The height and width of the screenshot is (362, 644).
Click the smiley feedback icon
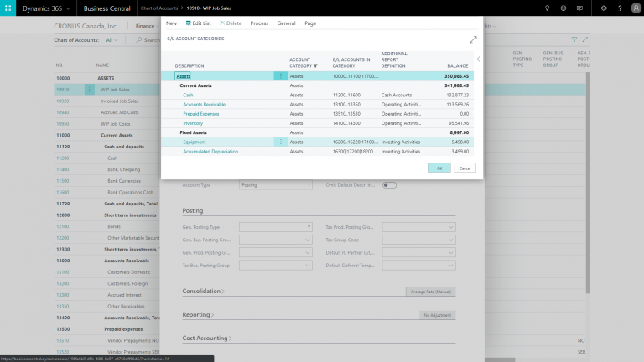point(563,8)
